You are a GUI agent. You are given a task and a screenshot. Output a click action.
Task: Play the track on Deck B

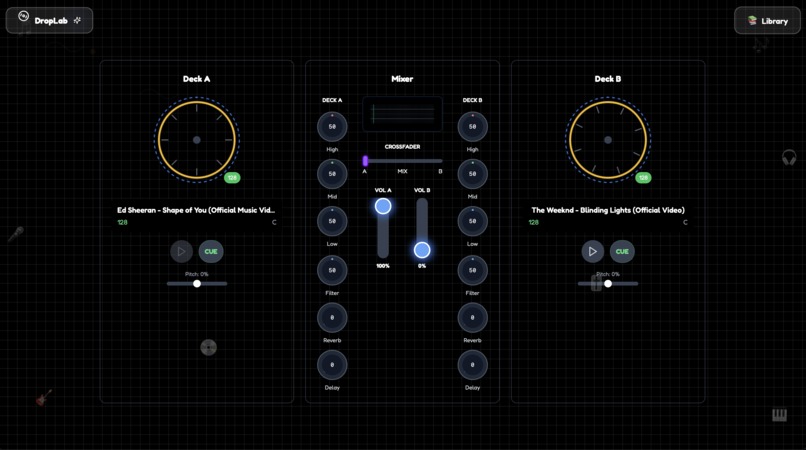593,251
